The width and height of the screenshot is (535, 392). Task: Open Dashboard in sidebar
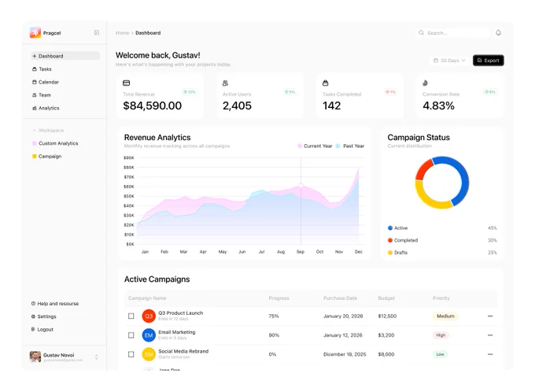65,56
